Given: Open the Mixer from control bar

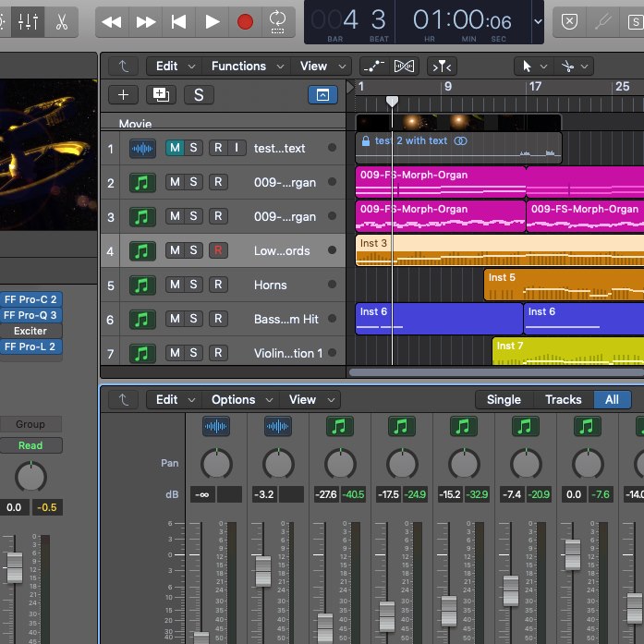Looking at the screenshot, I should 29,21.
